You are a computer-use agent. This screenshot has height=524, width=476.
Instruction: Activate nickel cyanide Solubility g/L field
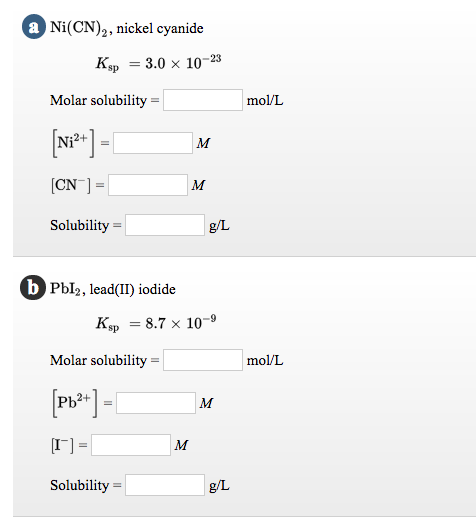(x=165, y=225)
